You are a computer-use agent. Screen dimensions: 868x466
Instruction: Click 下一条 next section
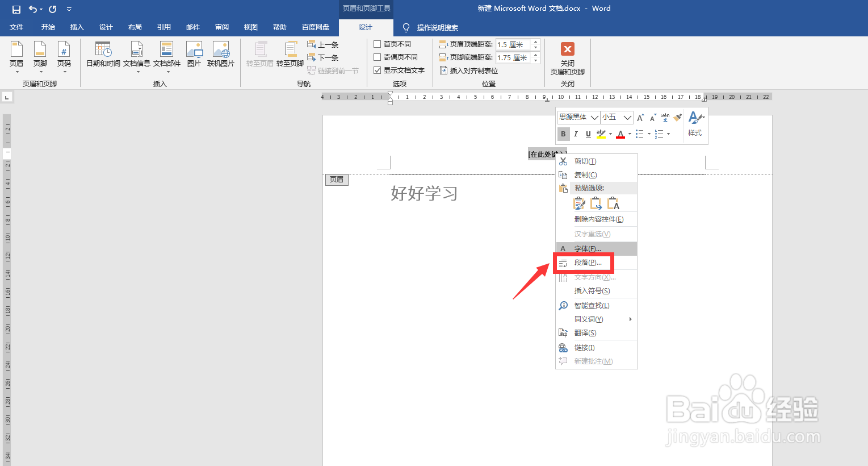(x=323, y=57)
